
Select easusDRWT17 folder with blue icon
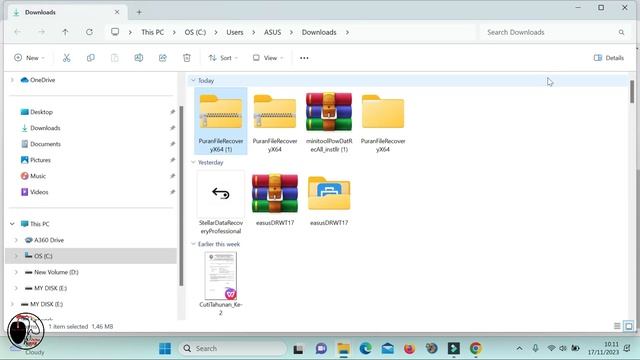click(329, 199)
